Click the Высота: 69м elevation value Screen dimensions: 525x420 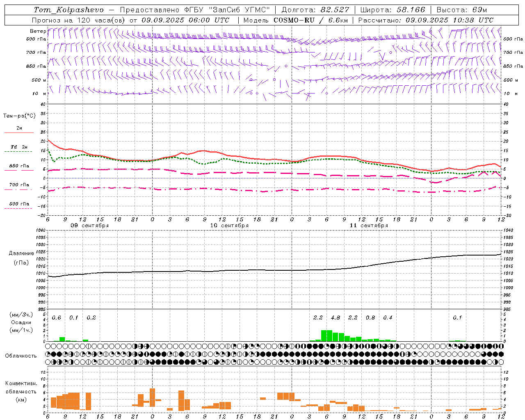tap(461, 9)
